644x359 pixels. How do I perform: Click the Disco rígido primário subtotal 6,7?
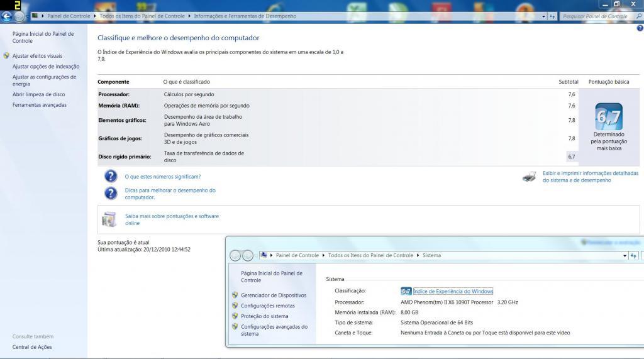click(571, 157)
